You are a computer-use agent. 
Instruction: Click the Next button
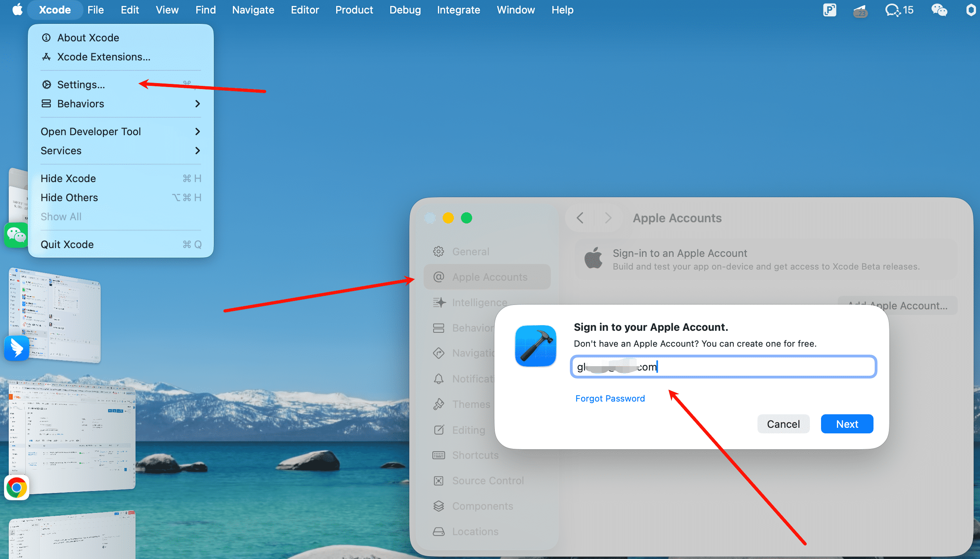(847, 424)
